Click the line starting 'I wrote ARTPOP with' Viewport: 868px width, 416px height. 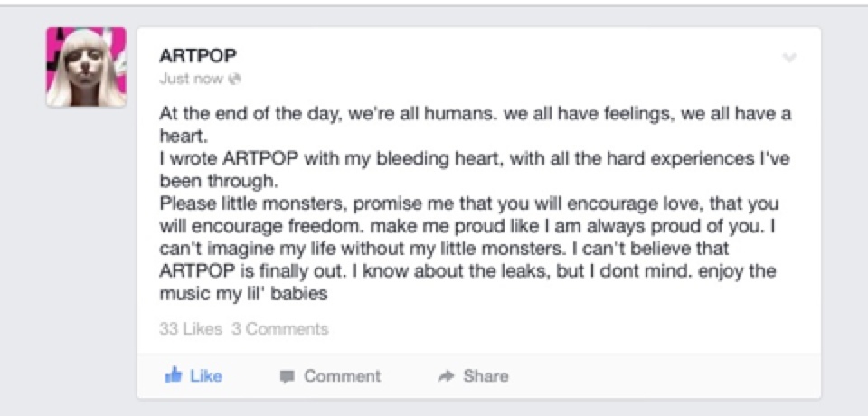pyautogui.click(x=475, y=159)
